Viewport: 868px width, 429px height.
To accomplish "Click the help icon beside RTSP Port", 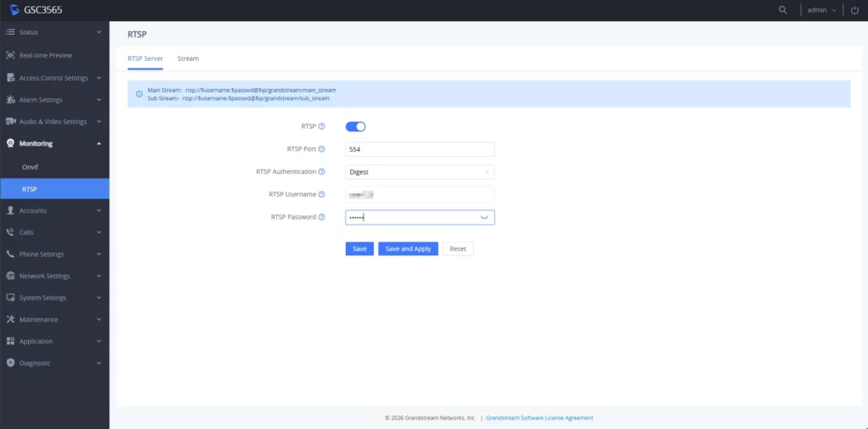I will (x=321, y=149).
